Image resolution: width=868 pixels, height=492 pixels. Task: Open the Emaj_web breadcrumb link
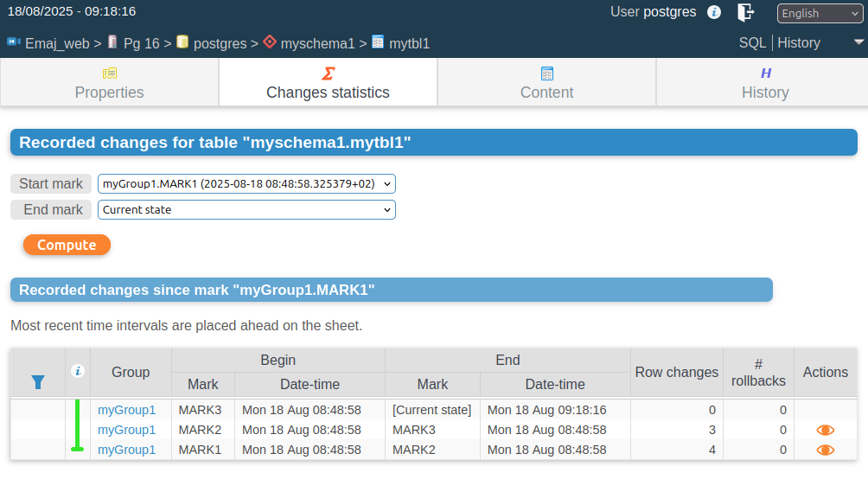point(57,44)
